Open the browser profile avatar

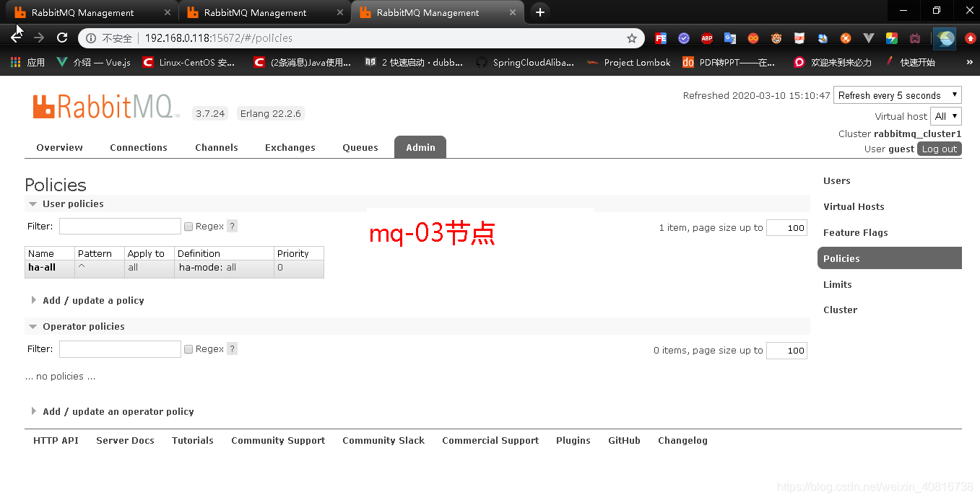[x=945, y=38]
